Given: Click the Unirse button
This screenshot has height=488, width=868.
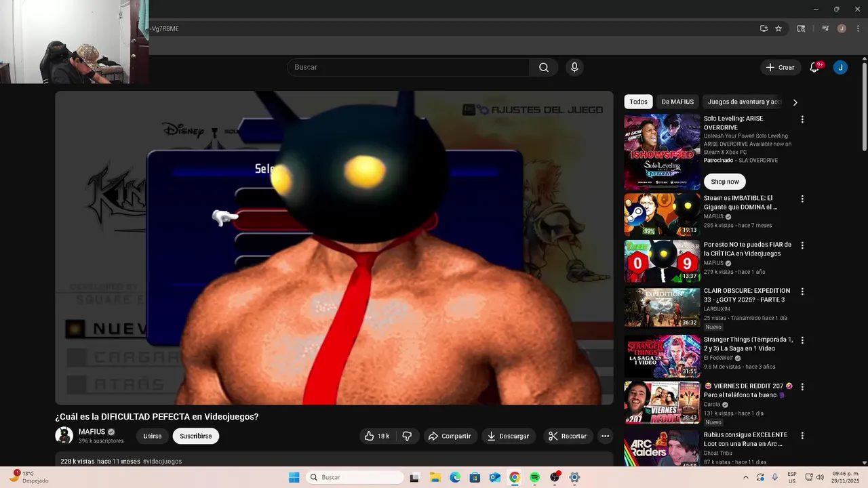Looking at the screenshot, I should coord(153,436).
